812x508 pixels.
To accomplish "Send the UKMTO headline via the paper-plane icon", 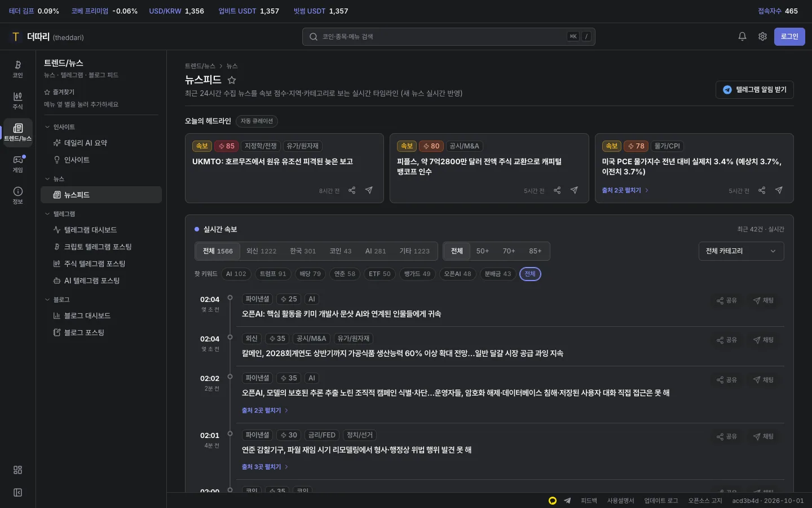I will click(369, 190).
